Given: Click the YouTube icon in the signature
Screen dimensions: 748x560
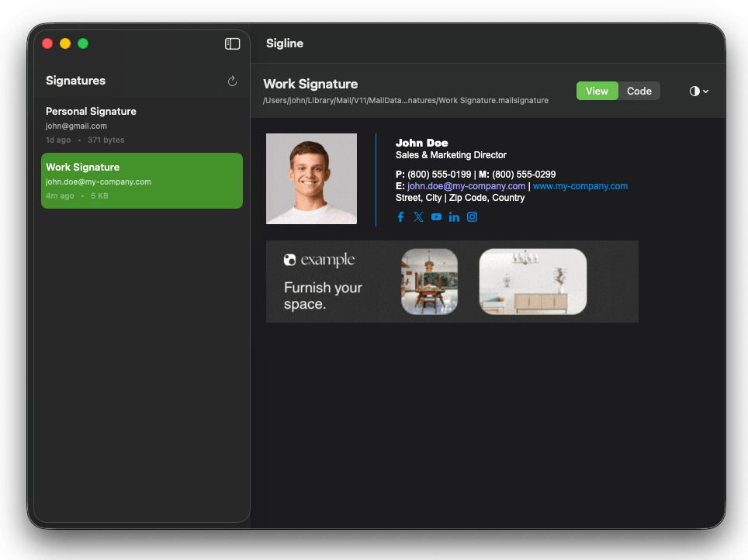Looking at the screenshot, I should [436, 216].
